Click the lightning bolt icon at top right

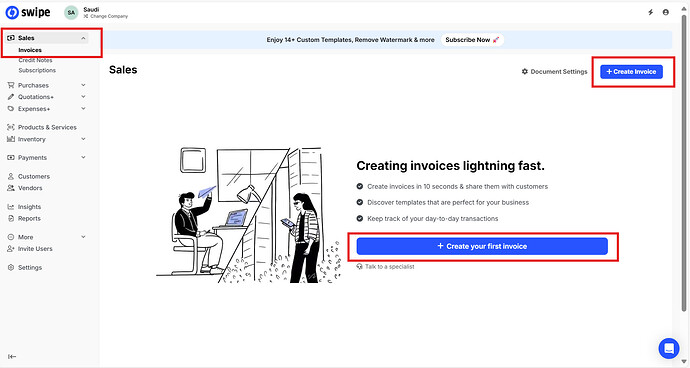point(650,12)
